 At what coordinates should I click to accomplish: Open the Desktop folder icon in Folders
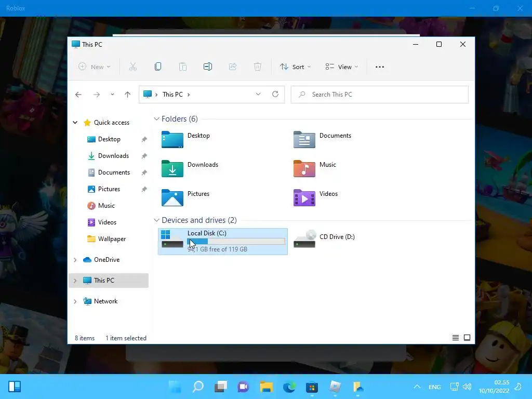pyautogui.click(x=172, y=139)
